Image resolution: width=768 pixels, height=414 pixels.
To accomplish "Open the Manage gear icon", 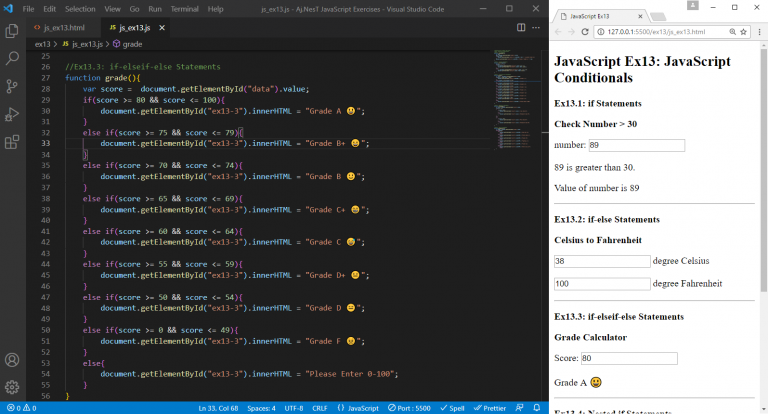I will tap(12, 386).
